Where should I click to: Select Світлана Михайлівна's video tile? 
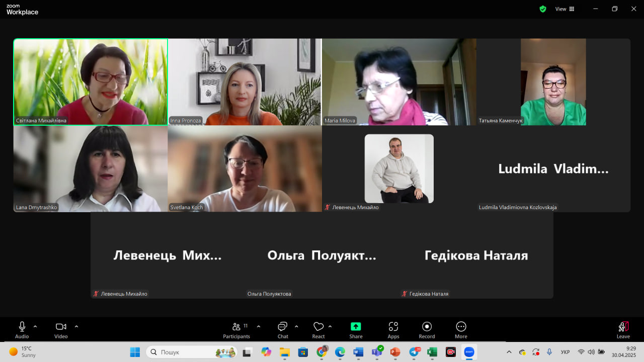pos(91,82)
